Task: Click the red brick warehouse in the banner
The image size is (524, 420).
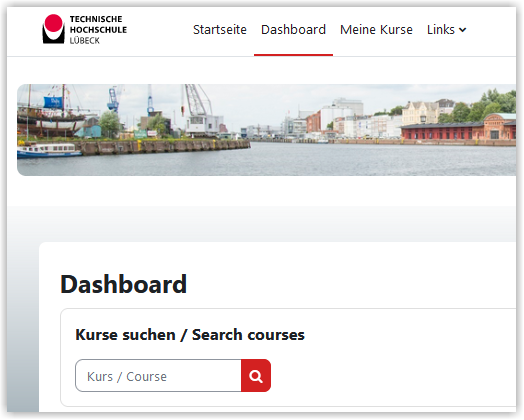Action: (x=458, y=130)
